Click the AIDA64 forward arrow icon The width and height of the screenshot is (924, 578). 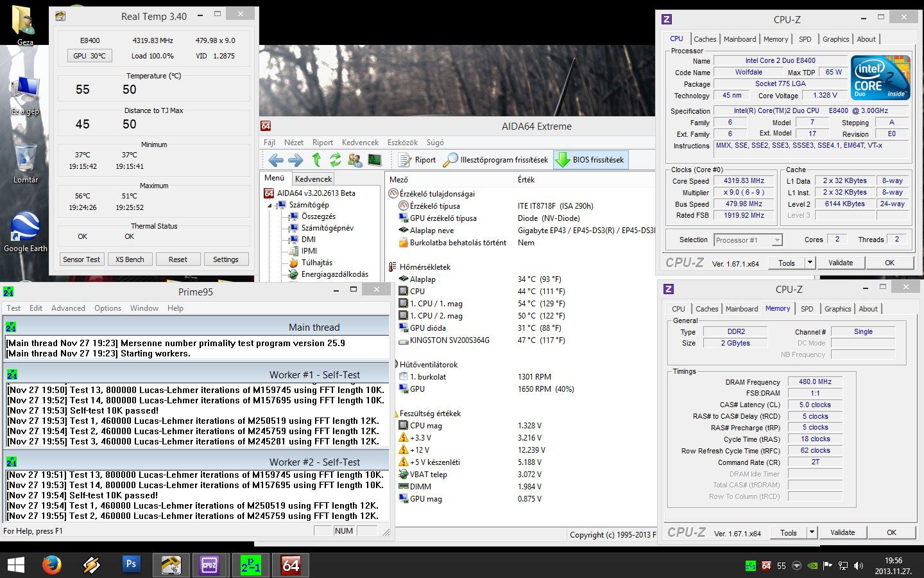click(296, 160)
